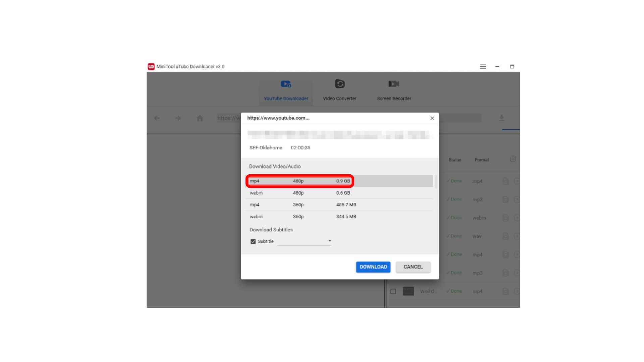Click the forward arrow navigation icon
The width and height of the screenshot is (644, 362).
tap(178, 118)
